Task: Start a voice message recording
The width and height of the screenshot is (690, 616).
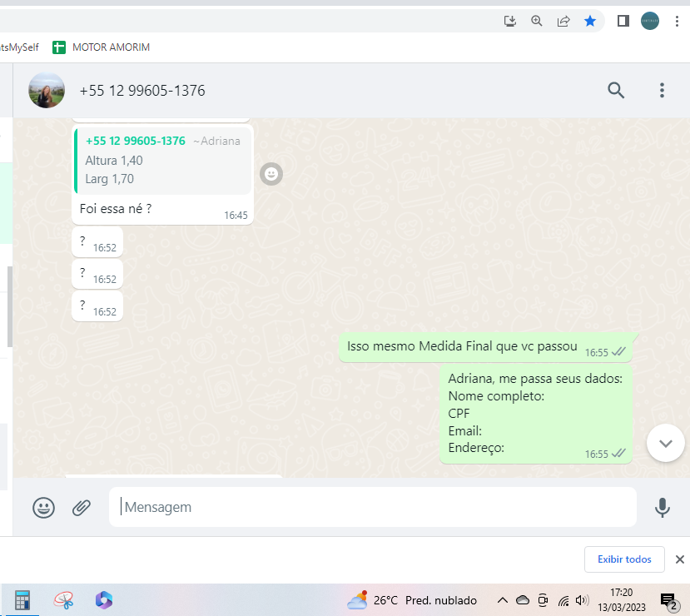Action: (662, 507)
